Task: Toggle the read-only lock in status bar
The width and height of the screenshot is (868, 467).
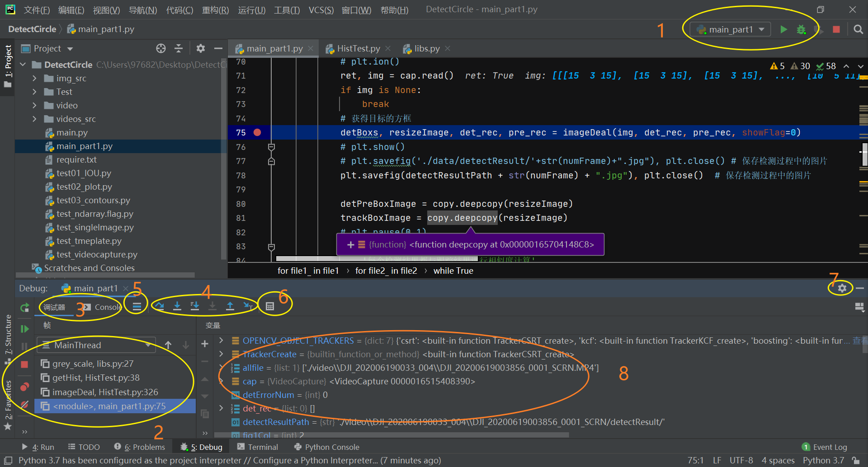Action: click(x=856, y=461)
